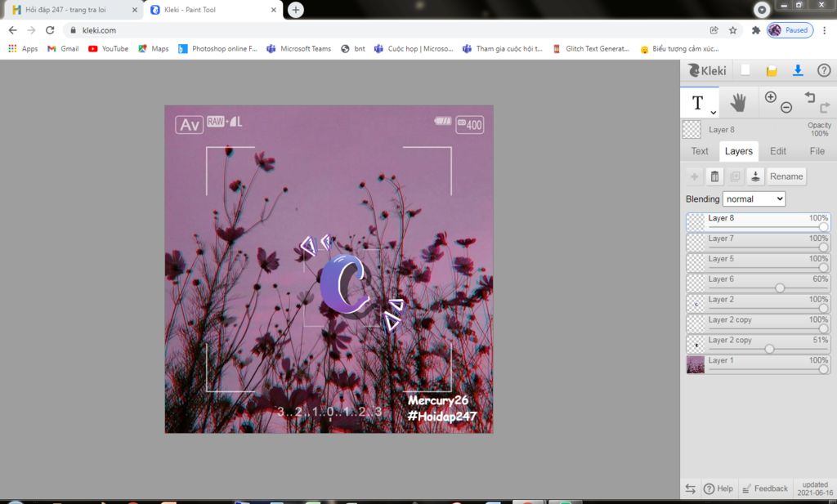Image resolution: width=837 pixels, height=504 pixels.
Task: Adjust Layer 8 opacity slider handle
Action: click(824, 227)
